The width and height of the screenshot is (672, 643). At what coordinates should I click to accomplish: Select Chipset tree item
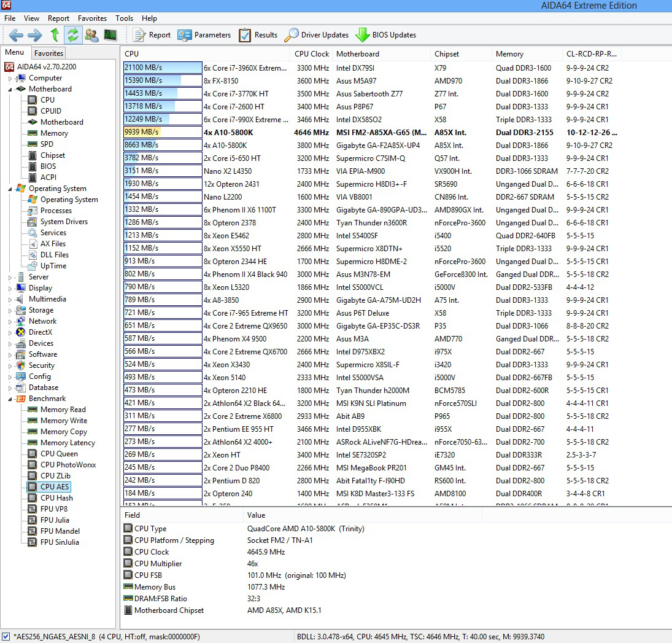tap(53, 155)
